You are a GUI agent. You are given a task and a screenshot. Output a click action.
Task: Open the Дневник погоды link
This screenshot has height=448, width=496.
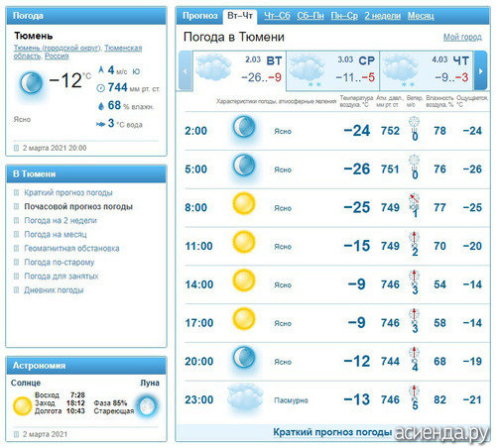click(54, 290)
